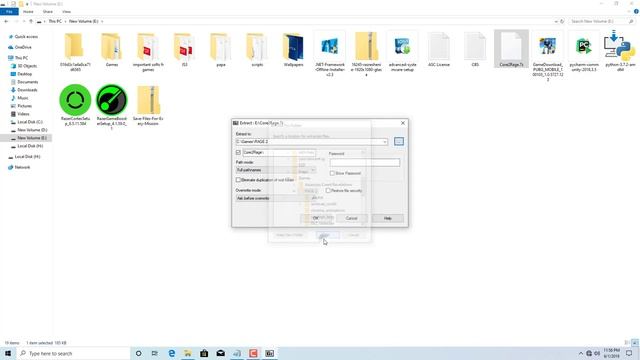Open the first folder with hex name

pos(75,52)
